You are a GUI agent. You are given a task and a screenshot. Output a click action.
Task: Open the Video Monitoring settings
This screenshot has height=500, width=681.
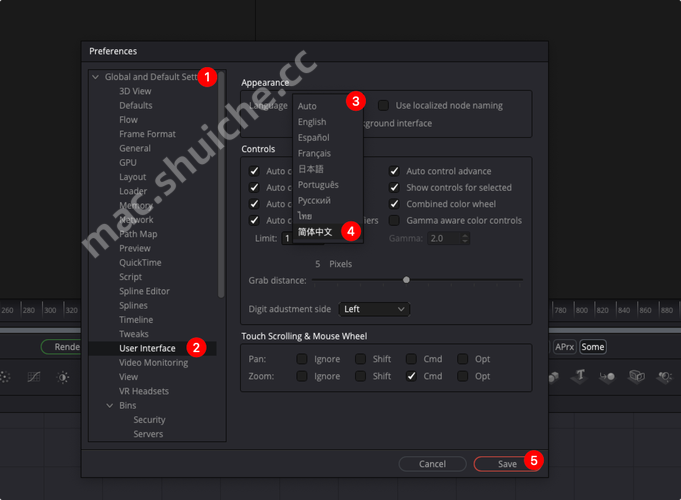[x=153, y=363]
